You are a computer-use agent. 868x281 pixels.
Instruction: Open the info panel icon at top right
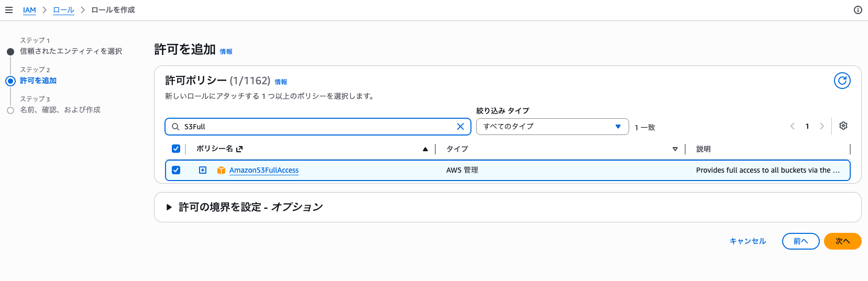pos(858,10)
